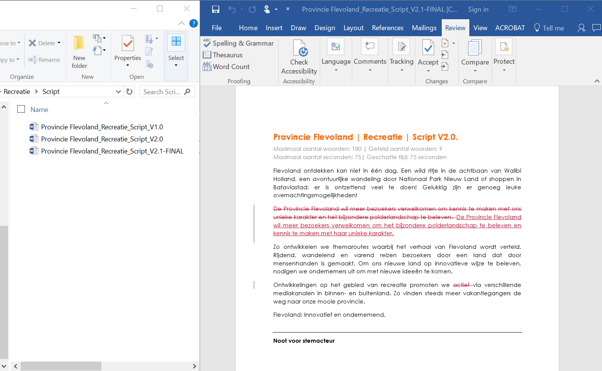
Task: Open Explorer help question mark
Action: point(194,23)
